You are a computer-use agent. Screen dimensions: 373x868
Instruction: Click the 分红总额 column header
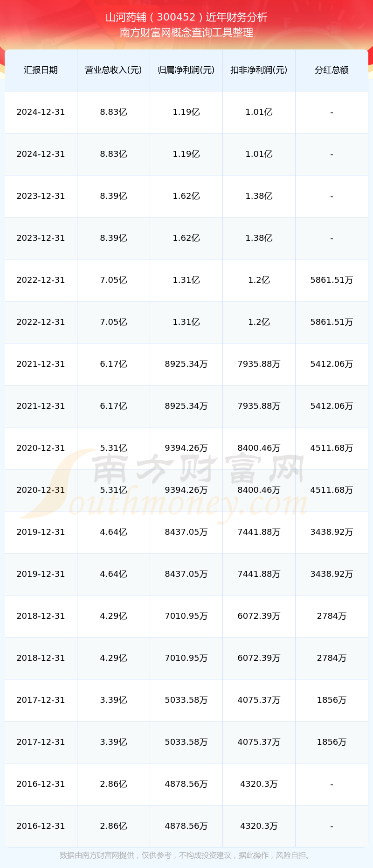(332, 70)
